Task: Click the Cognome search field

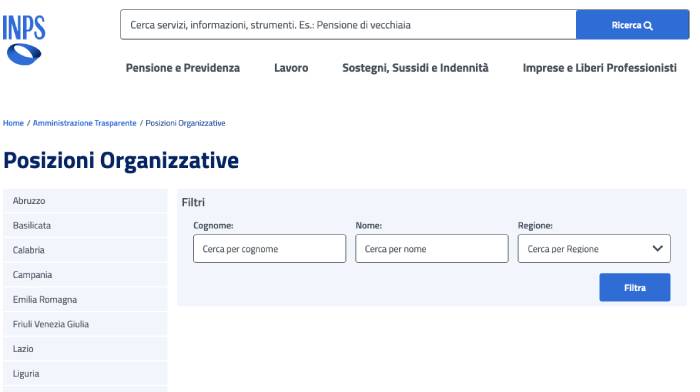Action: click(x=270, y=249)
